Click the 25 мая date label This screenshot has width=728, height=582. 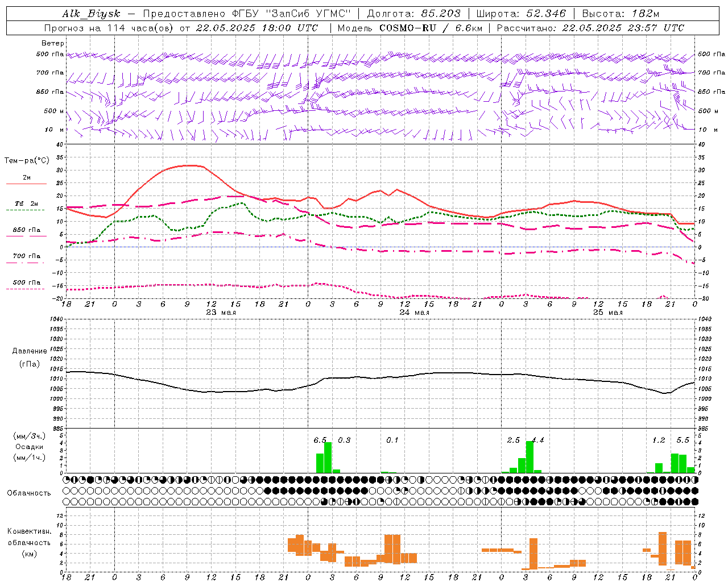pyautogui.click(x=608, y=313)
